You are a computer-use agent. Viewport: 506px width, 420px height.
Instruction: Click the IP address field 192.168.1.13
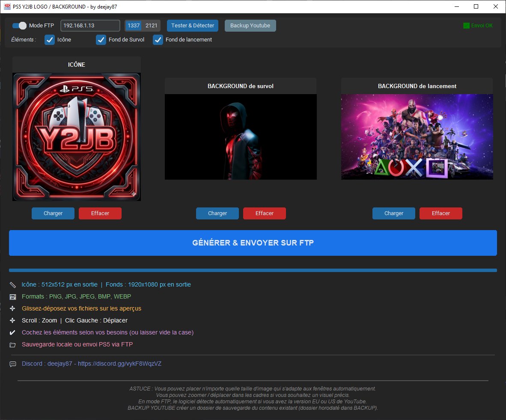click(x=90, y=26)
